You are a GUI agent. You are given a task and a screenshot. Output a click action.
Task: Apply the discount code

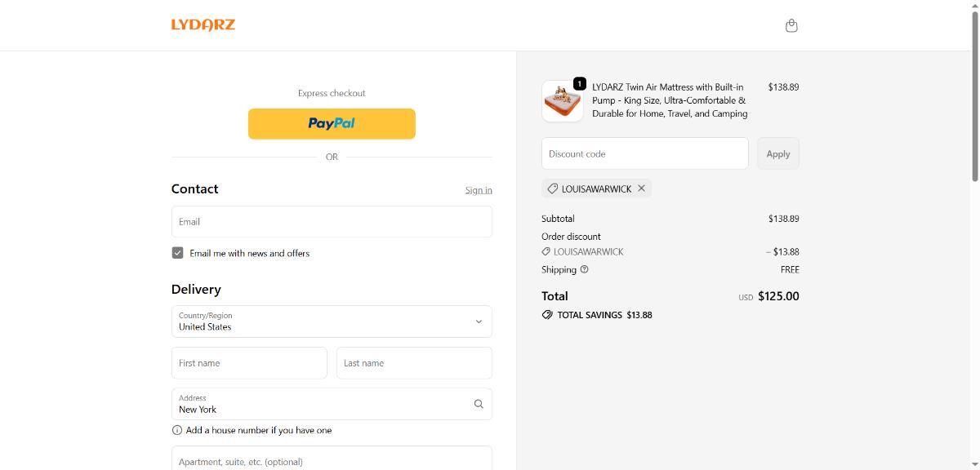click(x=777, y=153)
